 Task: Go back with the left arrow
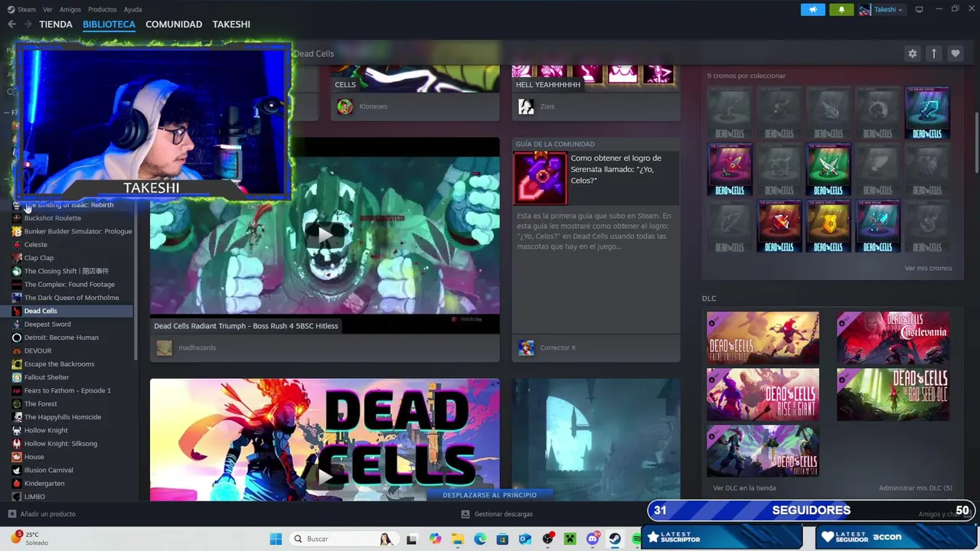coord(11,24)
